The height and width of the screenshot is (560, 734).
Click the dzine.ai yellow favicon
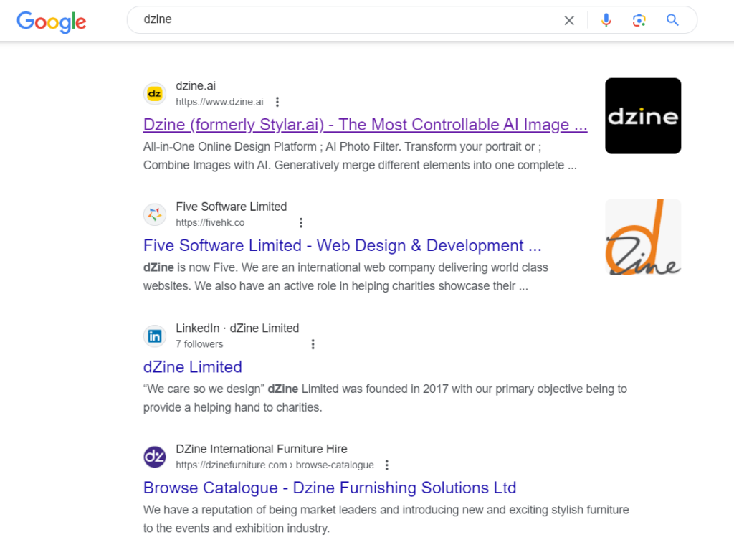[154, 94]
